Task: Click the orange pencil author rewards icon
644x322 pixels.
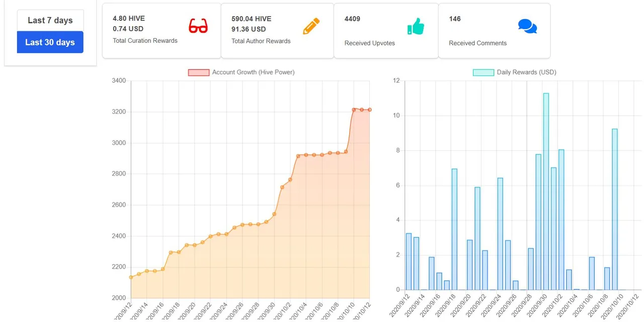Action: tap(311, 26)
